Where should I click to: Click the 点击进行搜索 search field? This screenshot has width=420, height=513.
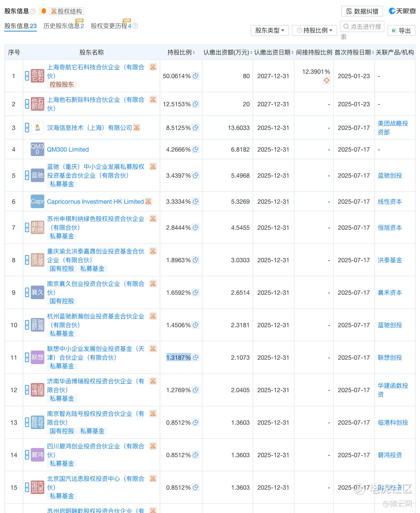[x=362, y=27]
